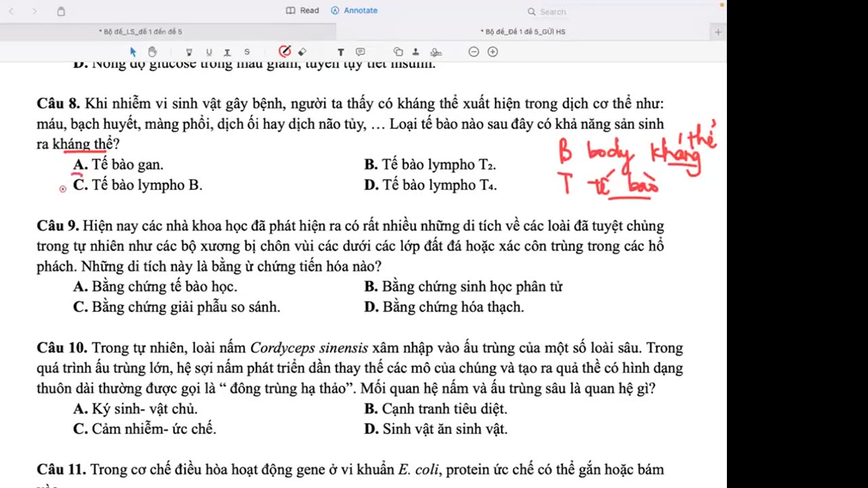Screen dimensions: 868x488
Task: Select the highlight text tool
Action: pyautogui.click(x=189, y=52)
